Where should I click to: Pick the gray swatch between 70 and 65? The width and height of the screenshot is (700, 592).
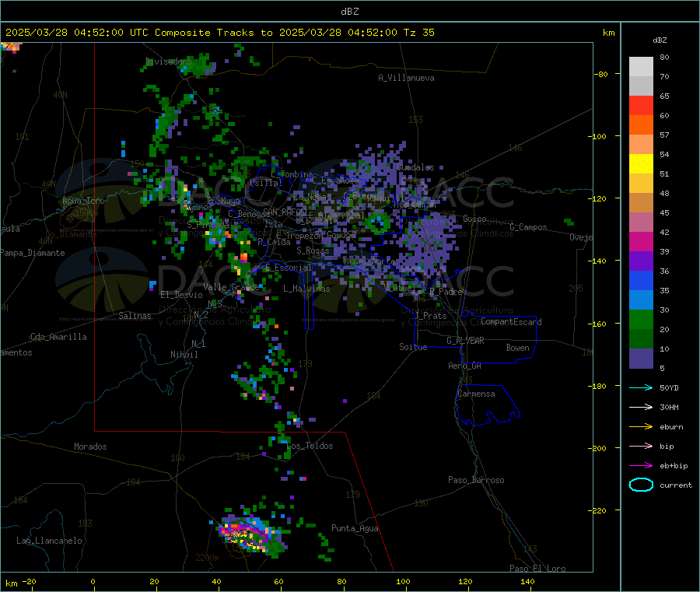641,86
